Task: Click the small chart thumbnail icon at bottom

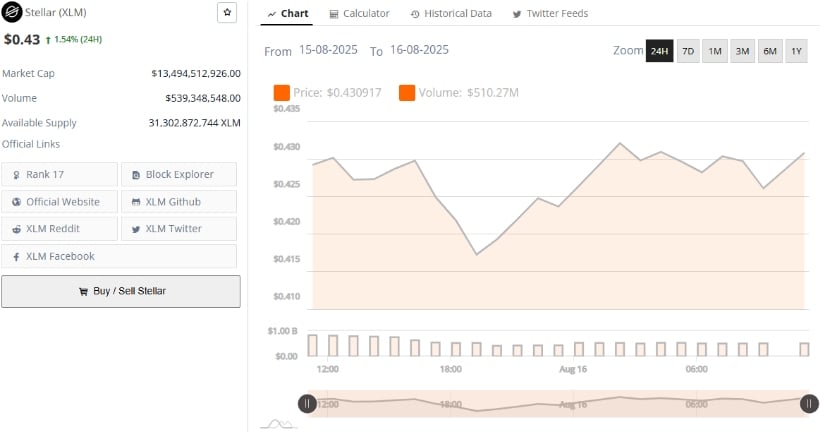Action: click(279, 424)
